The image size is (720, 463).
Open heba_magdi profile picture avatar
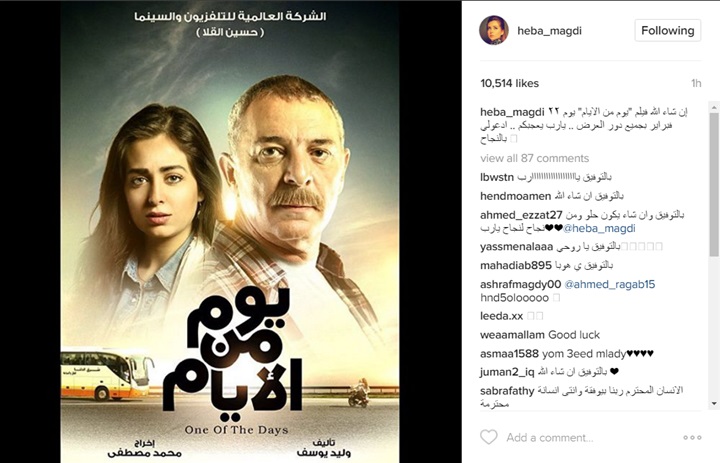coord(494,30)
